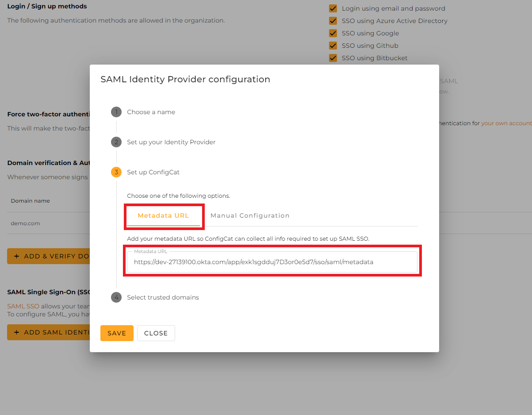Screen dimensions: 532x415
Task: Click the CLOSE button in dialog
Action: [x=156, y=333]
